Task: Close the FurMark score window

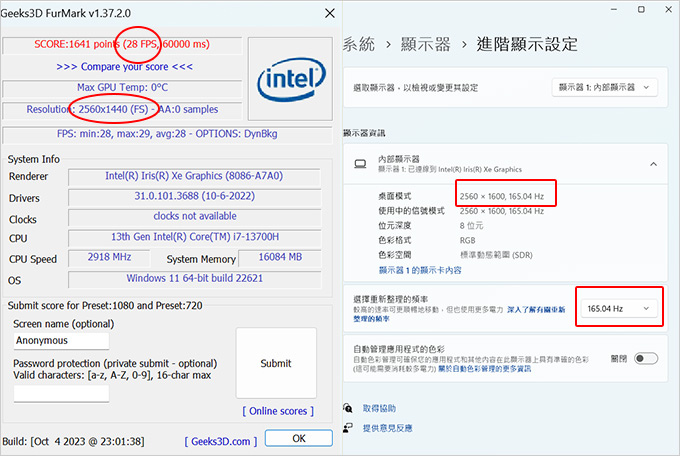Action: [330, 13]
